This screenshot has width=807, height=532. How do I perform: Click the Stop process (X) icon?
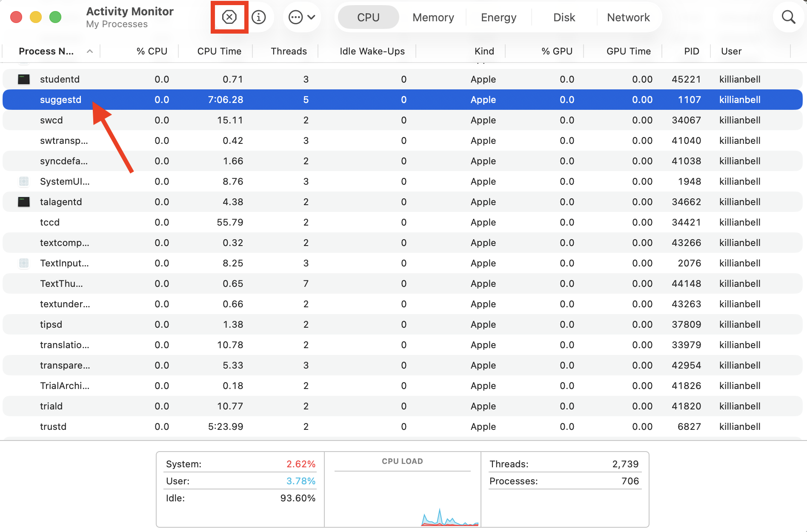tap(229, 17)
